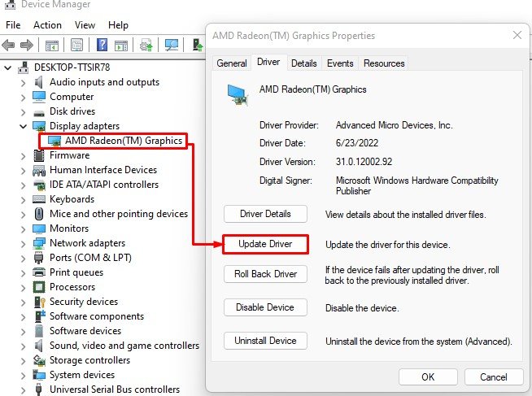Click the Back arrow toolbar icon
532x396 pixels.
(x=8, y=45)
